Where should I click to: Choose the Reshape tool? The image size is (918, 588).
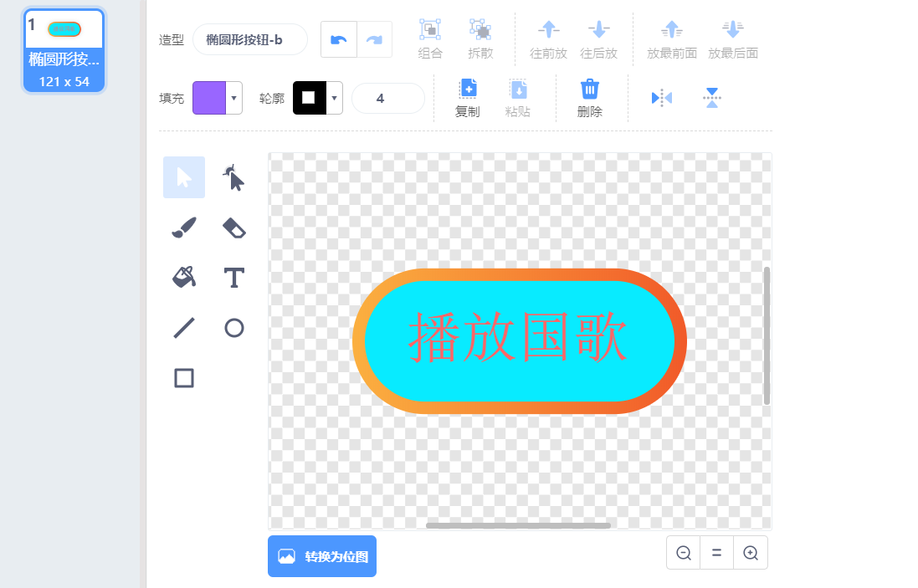[x=234, y=177]
